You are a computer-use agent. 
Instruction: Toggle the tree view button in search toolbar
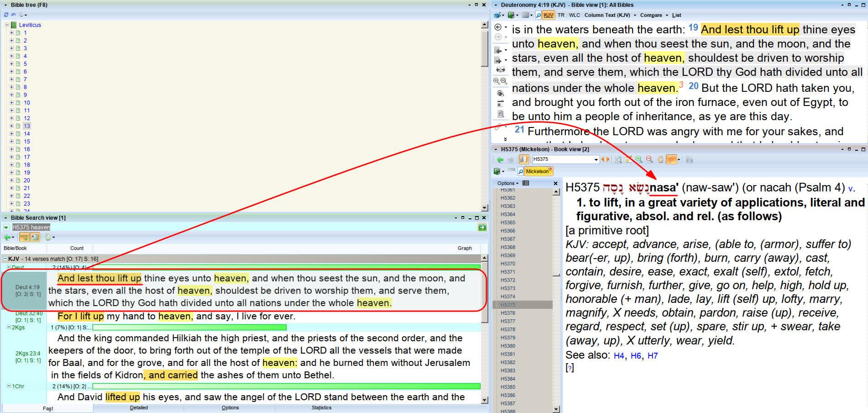point(24,237)
